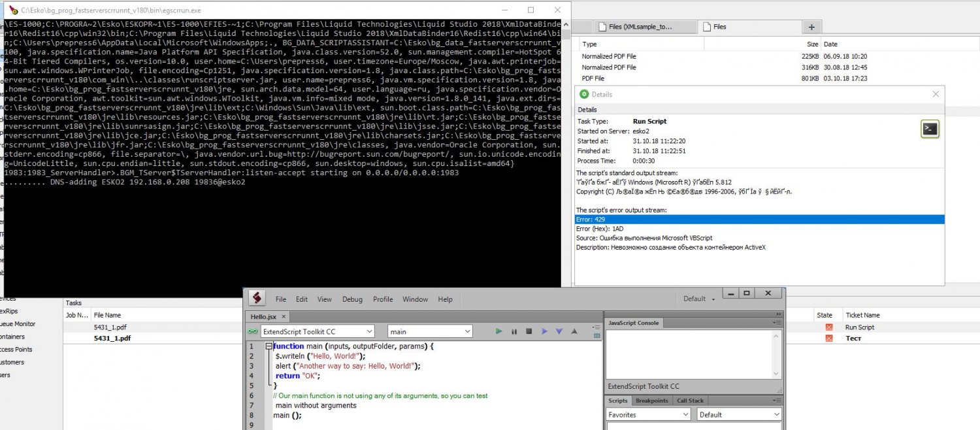Viewport: 980px width, 430px height.
Task: Step over with blue right arrow icon
Action: point(544,331)
